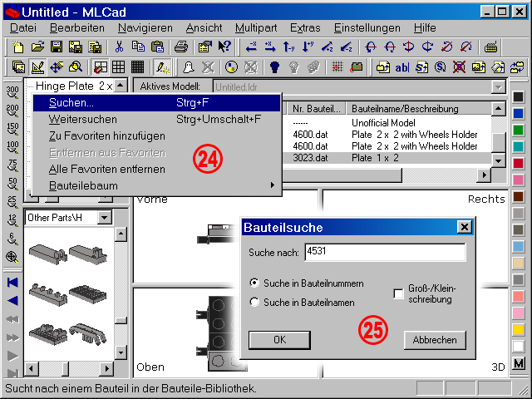The image size is (532, 399).
Task: Pick the yellow color swatch
Action: pyautogui.click(x=518, y=329)
